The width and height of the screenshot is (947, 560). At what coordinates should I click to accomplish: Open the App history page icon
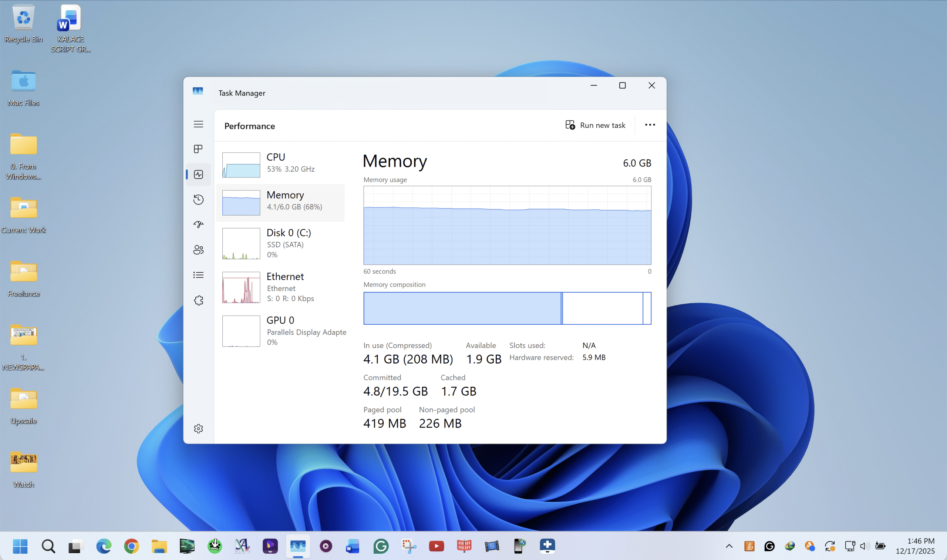point(198,199)
